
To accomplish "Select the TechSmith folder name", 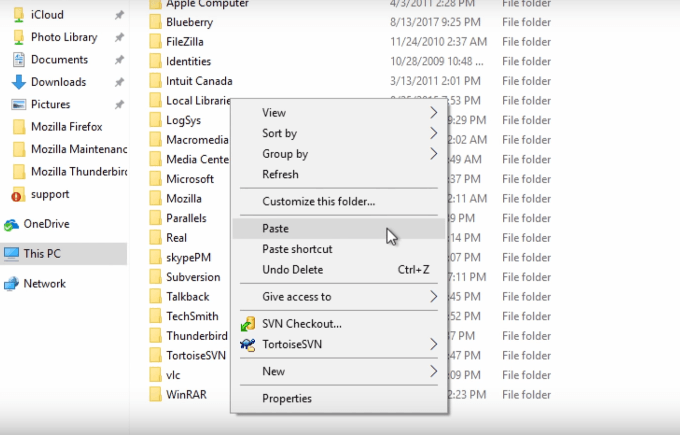I will click(x=192, y=316).
